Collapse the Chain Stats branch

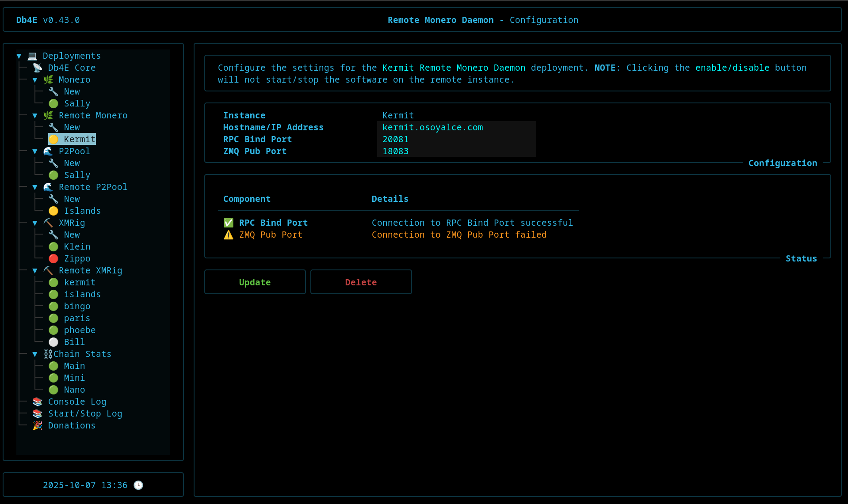click(x=35, y=354)
